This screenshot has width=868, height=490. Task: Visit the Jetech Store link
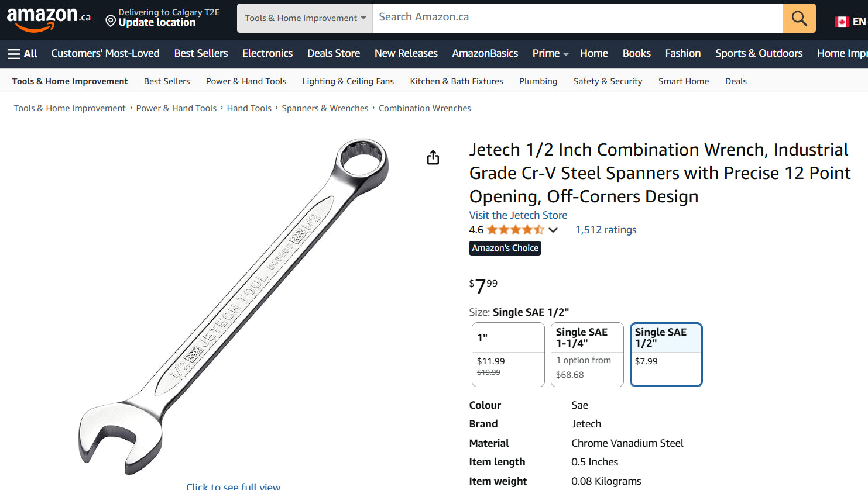[x=518, y=215]
